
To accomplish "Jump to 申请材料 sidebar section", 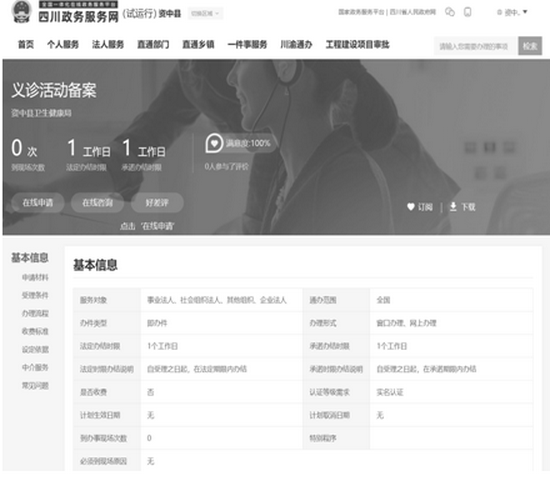I will pos(35,278).
